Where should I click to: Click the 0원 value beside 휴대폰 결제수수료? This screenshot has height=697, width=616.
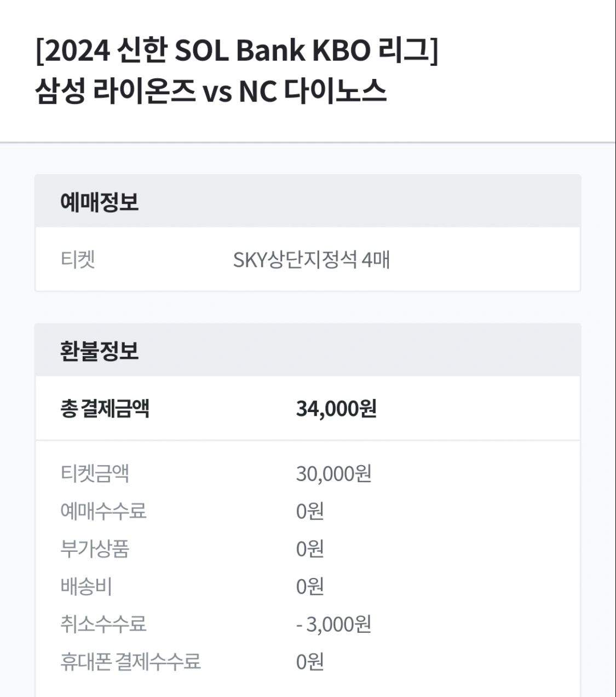coord(310,661)
